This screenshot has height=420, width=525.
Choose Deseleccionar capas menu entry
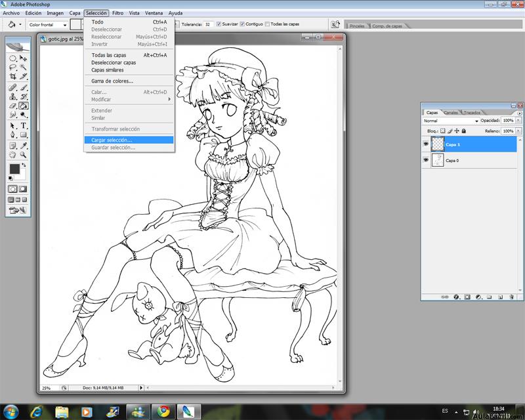(129, 62)
